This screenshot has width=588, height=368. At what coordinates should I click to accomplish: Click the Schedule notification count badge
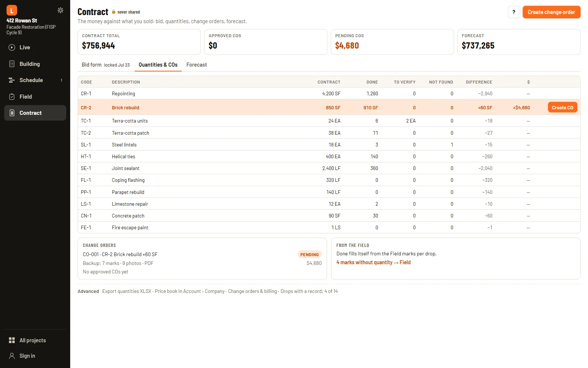[x=61, y=80]
